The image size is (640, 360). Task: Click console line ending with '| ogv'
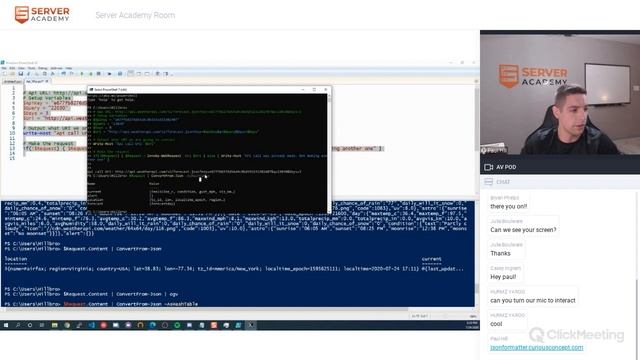[91, 294]
